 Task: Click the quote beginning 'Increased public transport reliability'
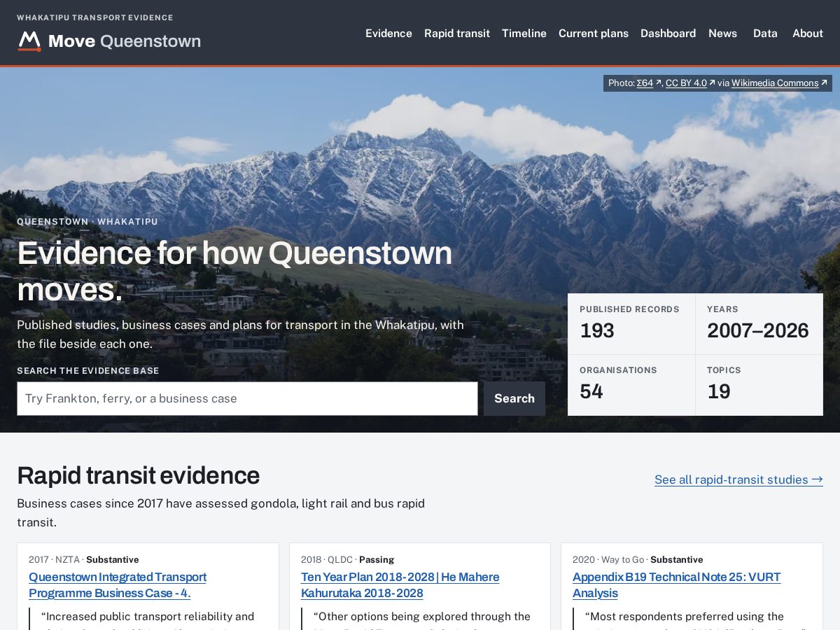pyautogui.click(x=147, y=619)
